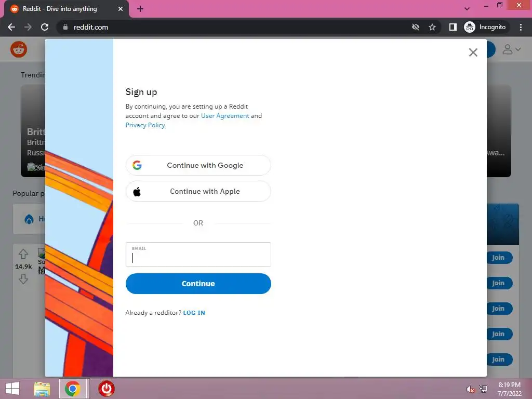Click Continue with Google button

click(x=198, y=165)
